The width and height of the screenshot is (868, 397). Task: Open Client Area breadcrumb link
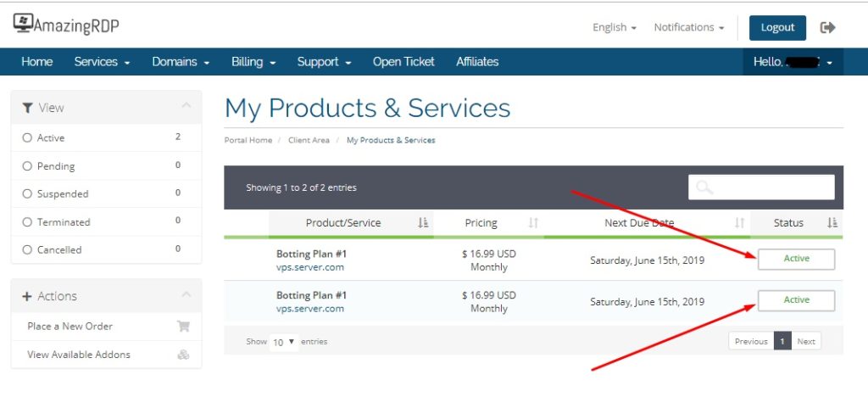pos(309,141)
